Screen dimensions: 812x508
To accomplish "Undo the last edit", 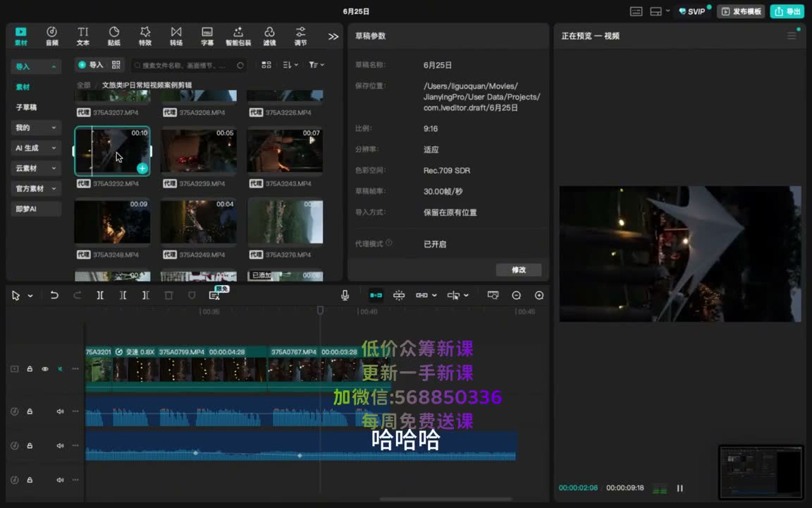I will tap(54, 296).
